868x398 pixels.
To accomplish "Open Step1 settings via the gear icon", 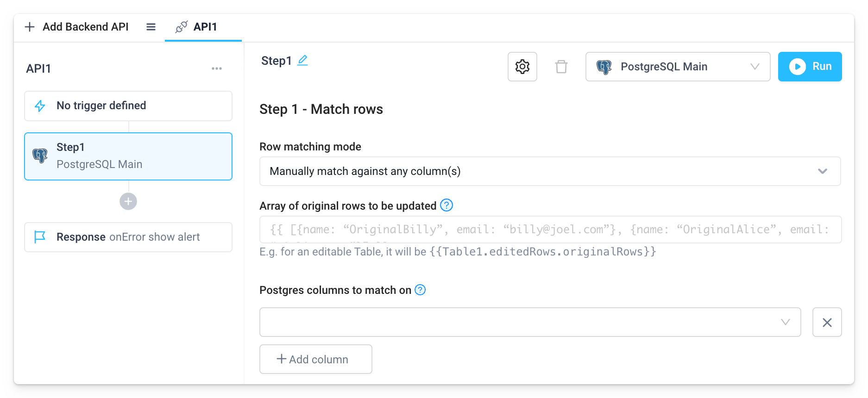I will click(x=522, y=67).
